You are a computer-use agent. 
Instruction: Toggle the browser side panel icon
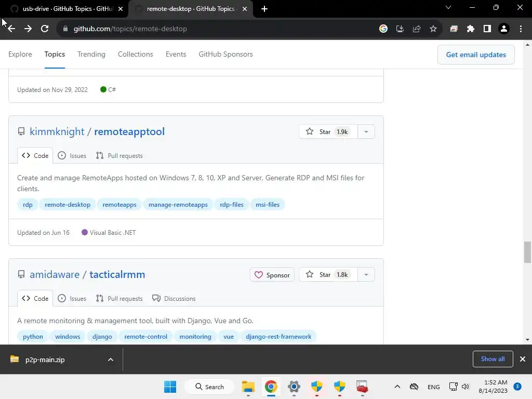tap(487, 29)
